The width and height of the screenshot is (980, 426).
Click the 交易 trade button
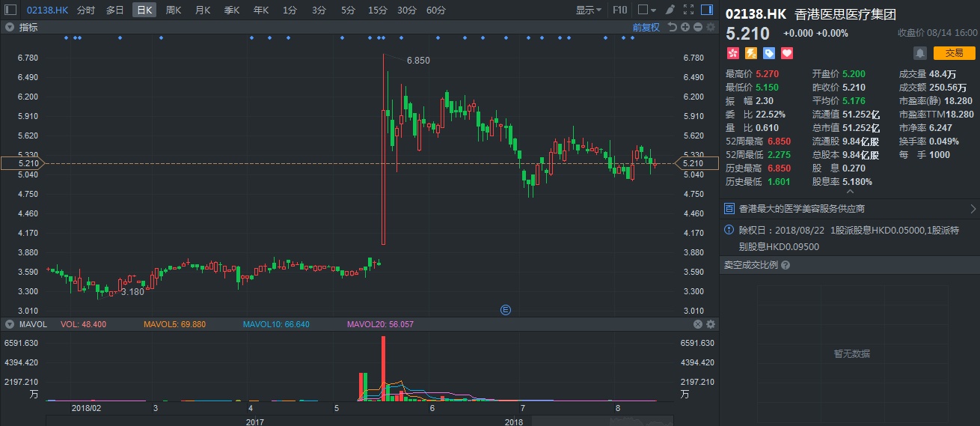[x=954, y=53]
